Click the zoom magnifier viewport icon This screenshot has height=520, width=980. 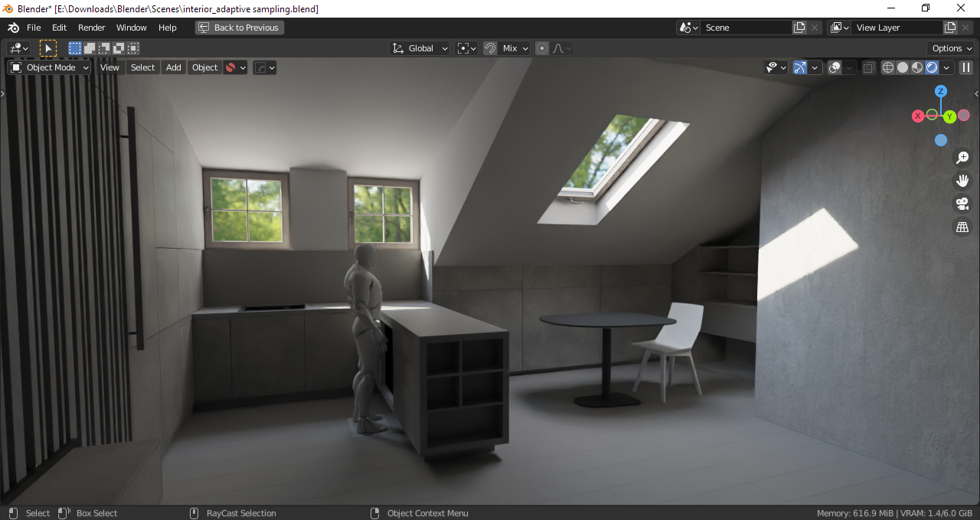tap(962, 158)
